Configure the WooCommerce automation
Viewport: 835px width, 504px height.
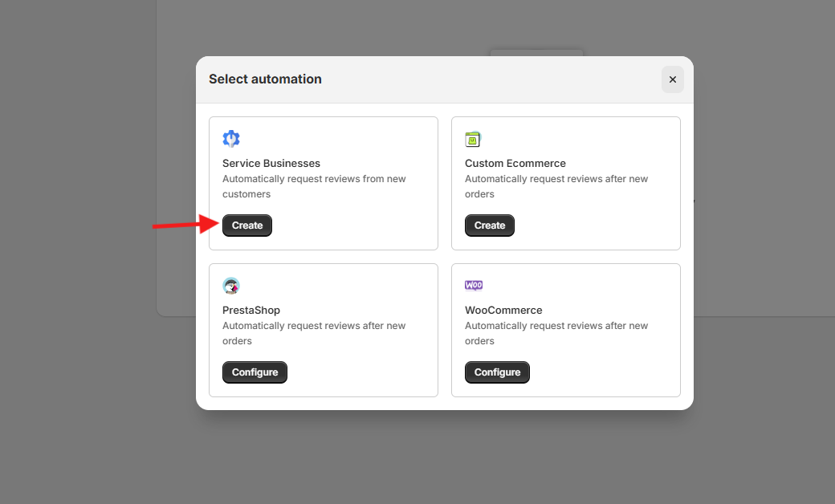point(497,372)
